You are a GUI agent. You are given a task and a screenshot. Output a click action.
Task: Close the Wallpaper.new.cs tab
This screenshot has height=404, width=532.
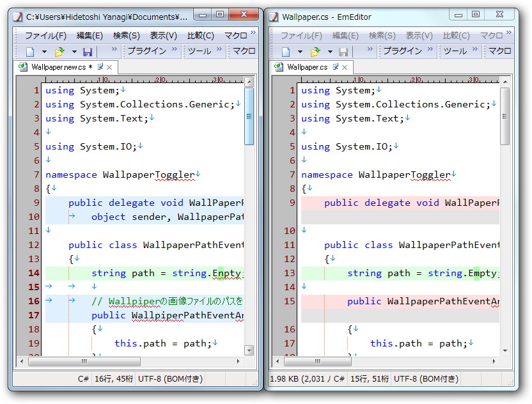pyautogui.click(x=109, y=68)
